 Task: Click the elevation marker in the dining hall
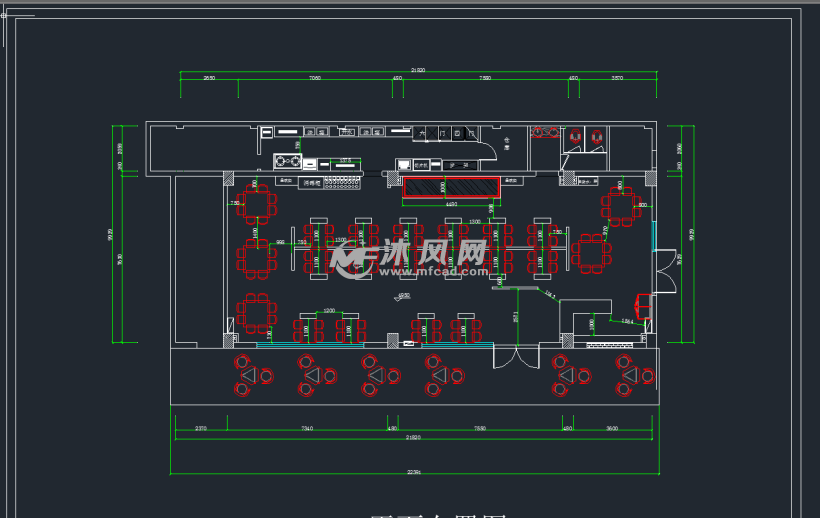(x=402, y=296)
